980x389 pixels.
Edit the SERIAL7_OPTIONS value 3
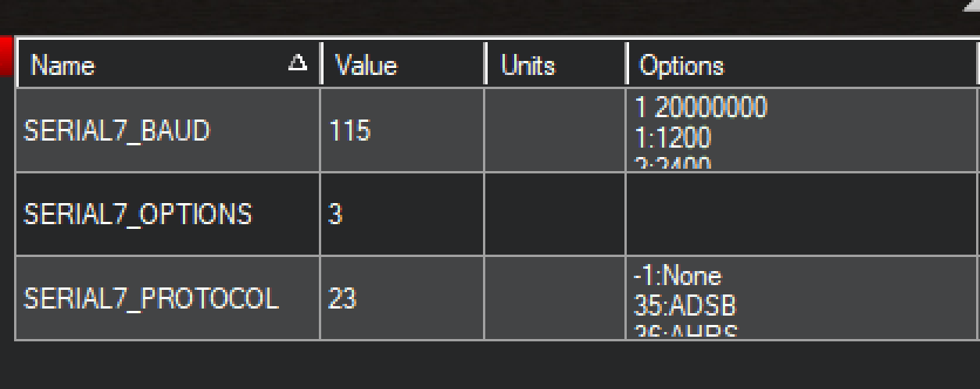click(402, 214)
